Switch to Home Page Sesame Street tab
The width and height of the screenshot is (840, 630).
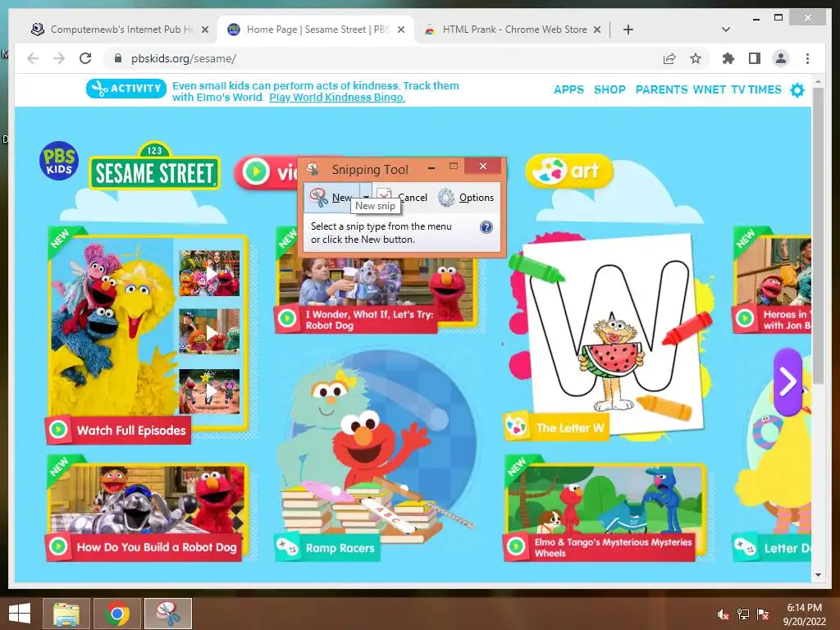coord(315,30)
